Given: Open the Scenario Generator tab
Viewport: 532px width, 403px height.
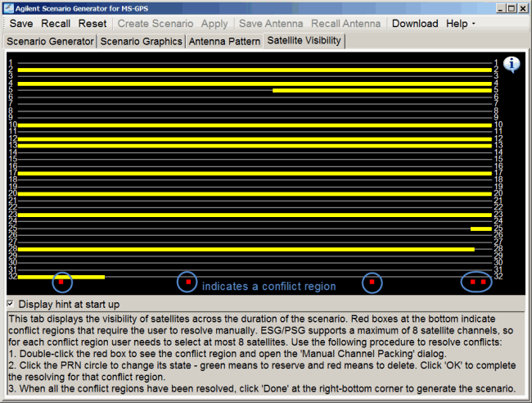Looking at the screenshot, I should point(50,41).
